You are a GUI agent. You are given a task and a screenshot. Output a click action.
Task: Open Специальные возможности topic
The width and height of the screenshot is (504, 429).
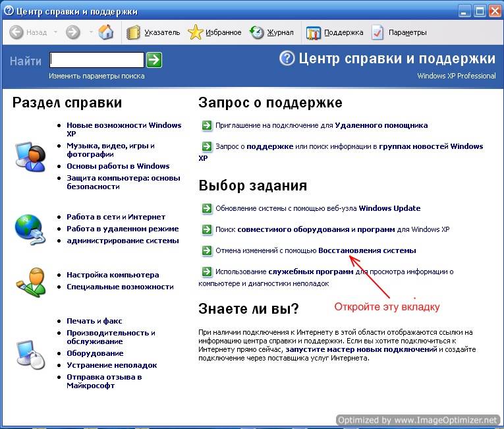tap(120, 287)
